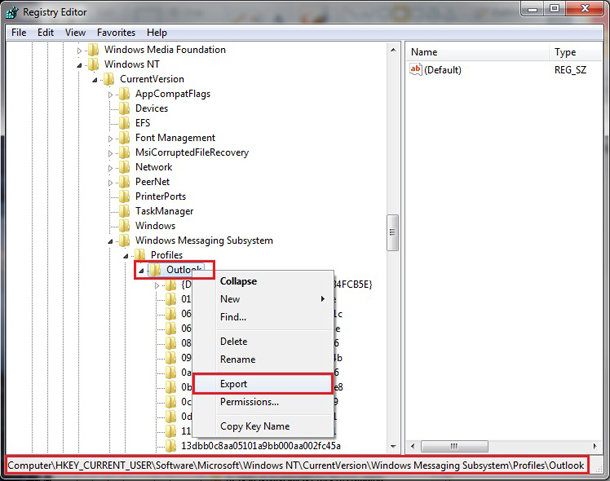Click the Windows NT folder icon

coord(93,64)
